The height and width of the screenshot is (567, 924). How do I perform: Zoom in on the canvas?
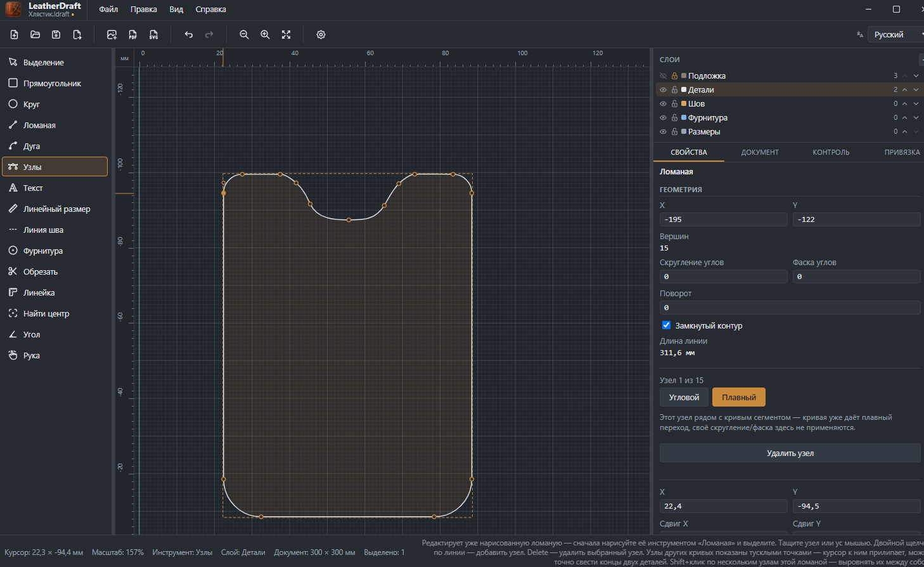pos(265,35)
